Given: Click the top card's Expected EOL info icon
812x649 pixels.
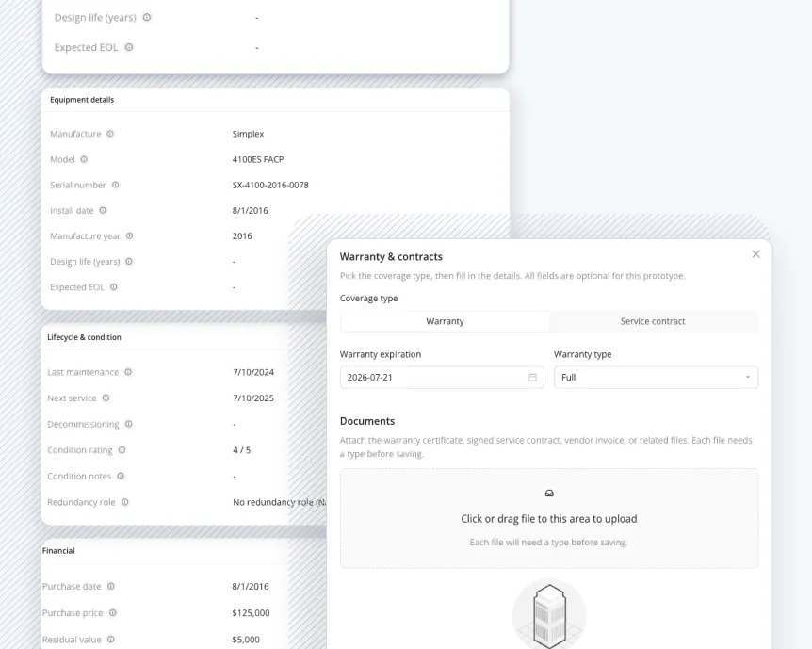Looking at the screenshot, I should [x=129, y=47].
